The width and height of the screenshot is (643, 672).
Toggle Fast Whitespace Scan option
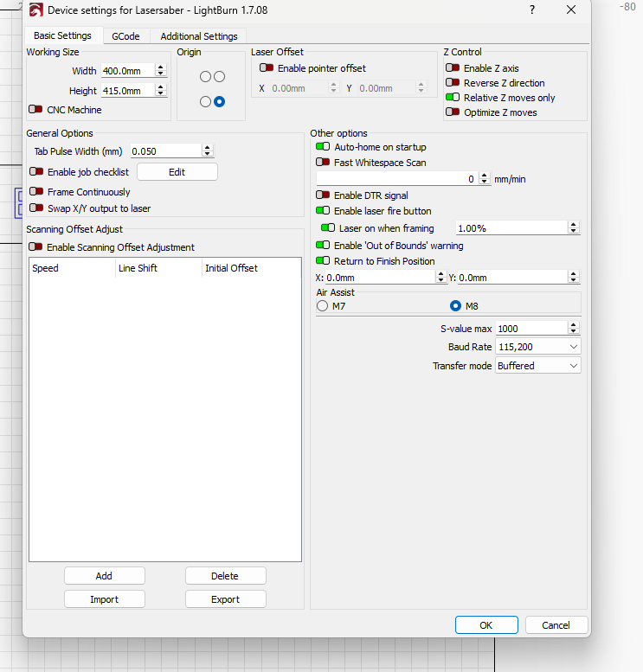coord(323,163)
